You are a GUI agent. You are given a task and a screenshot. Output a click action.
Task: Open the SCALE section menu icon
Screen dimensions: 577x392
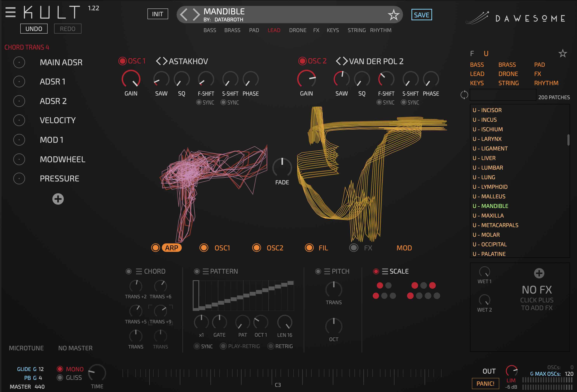tap(385, 271)
